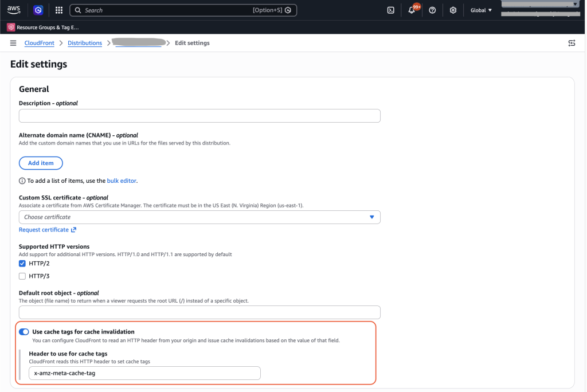The image size is (587, 392).
Task: Go to Distributions breadcrumb
Action: coord(85,43)
